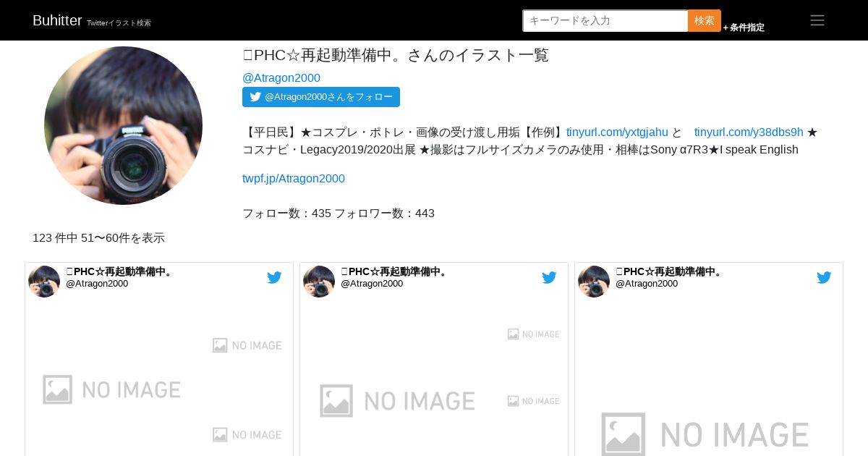Click Twitter bird icon on second card
The width and height of the screenshot is (868, 456).
coord(549,277)
